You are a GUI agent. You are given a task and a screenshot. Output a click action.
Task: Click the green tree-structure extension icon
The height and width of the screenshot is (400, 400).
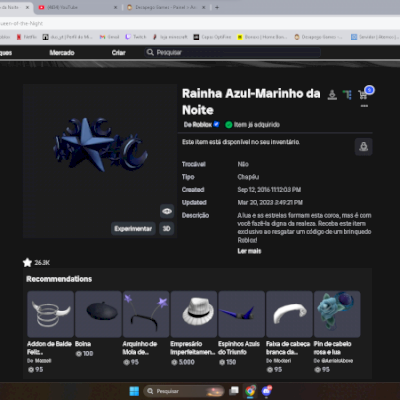pyautogui.click(x=347, y=95)
